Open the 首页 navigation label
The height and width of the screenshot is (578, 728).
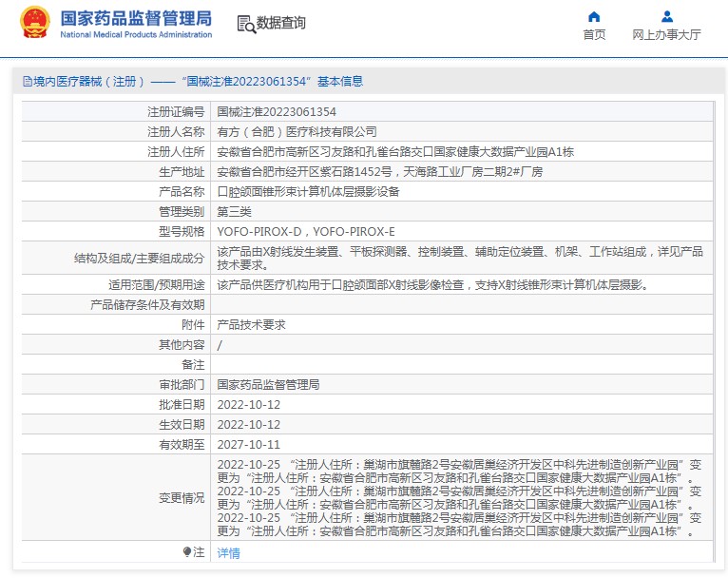pyautogui.click(x=594, y=34)
